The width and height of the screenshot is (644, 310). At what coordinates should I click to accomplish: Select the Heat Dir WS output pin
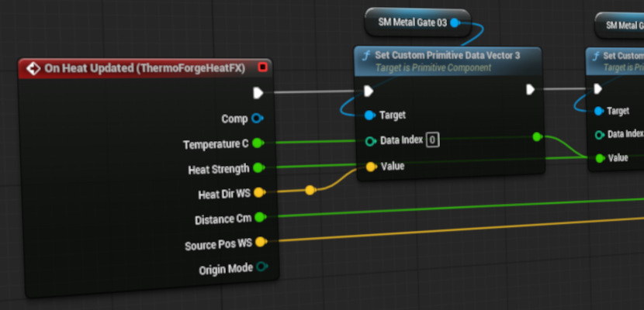point(258,192)
